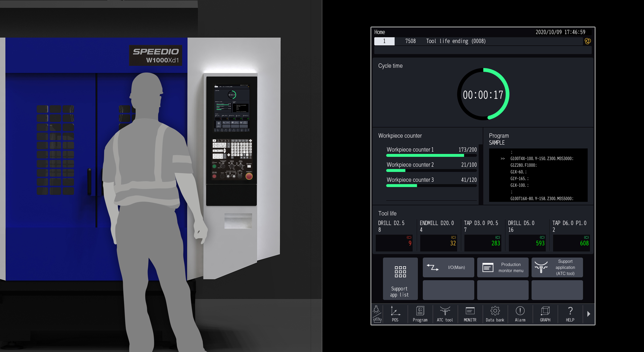Open the Program icon in bottom bar
This screenshot has width=644, height=352.
point(420,314)
